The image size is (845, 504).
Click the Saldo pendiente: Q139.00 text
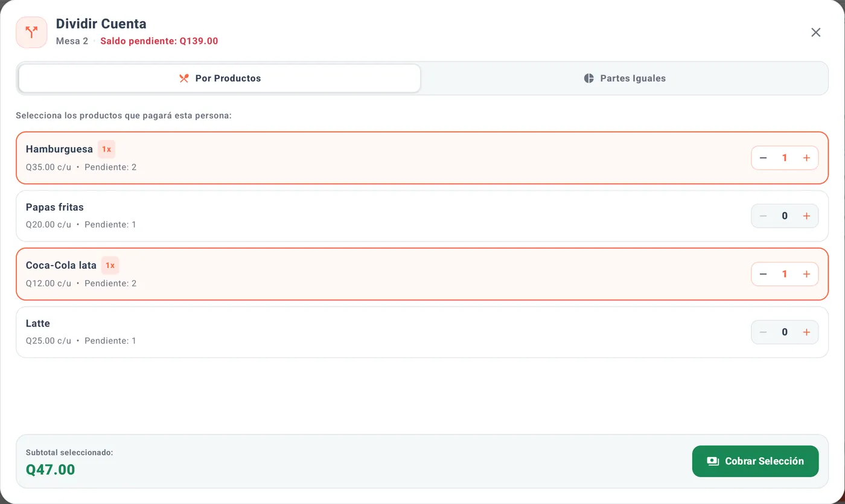pyautogui.click(x=159, y=41)
